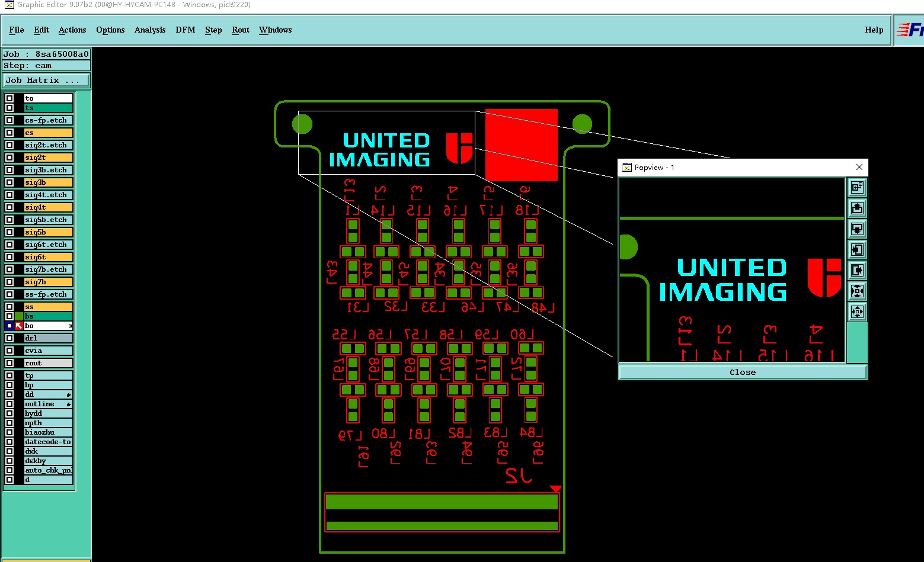Viewport: 924px width, 562px height.
Task: Select the bp layer name
Action: 49,385
